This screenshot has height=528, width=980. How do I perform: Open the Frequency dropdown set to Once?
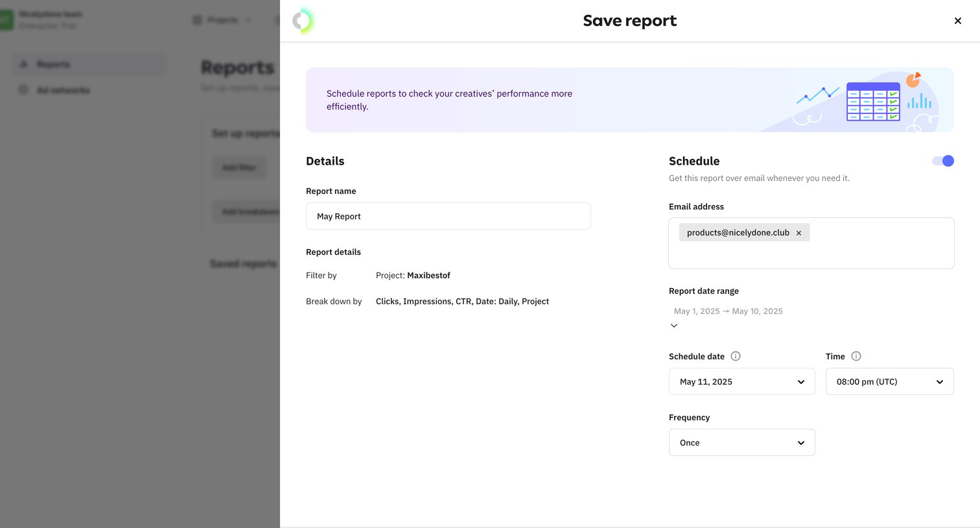pos(741,442)
